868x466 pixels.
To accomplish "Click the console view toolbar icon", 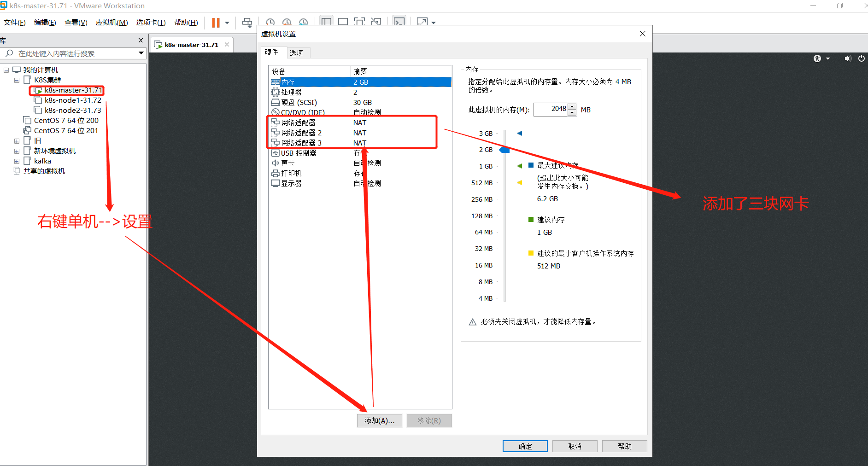I will click(399, 22).
